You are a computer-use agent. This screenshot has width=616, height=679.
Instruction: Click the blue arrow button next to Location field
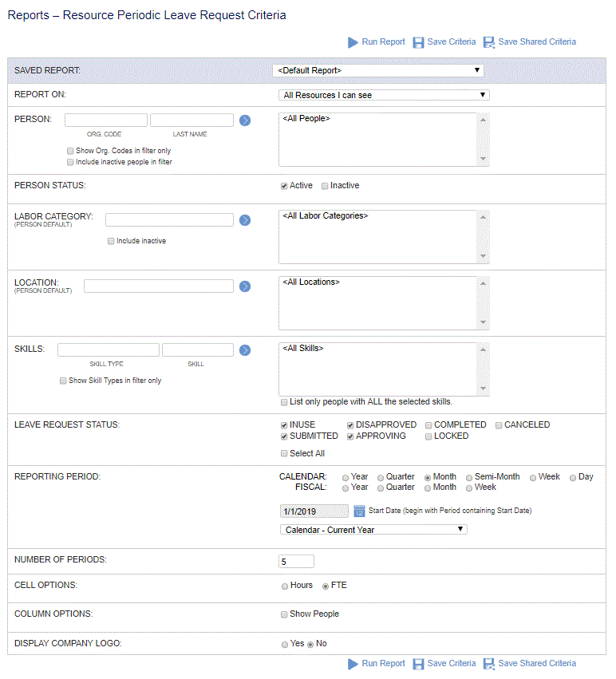pyautogui.click(x=245, y=286)
